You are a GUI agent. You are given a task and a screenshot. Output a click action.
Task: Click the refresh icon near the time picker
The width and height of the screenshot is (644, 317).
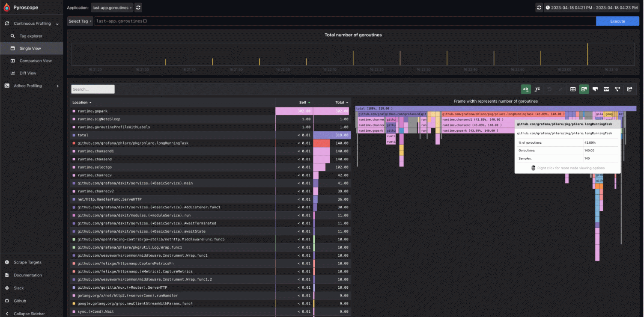tap(539, 7)
